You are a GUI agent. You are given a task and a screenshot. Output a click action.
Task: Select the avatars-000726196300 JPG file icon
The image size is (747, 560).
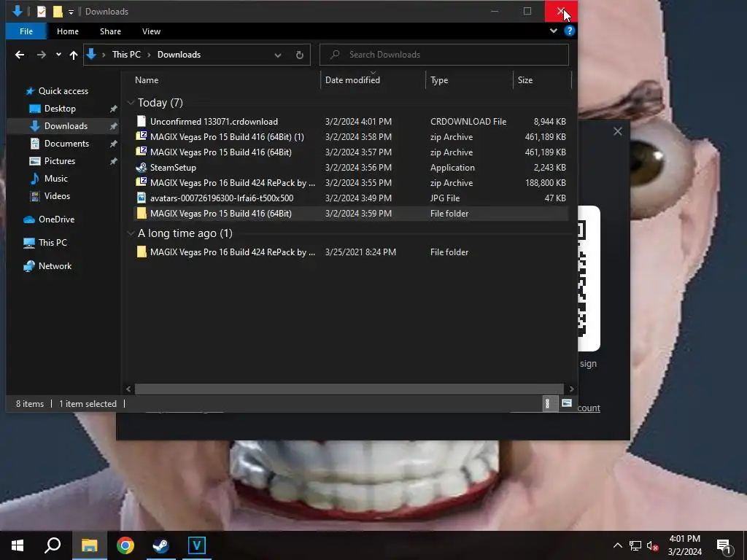tap(141, 198)
